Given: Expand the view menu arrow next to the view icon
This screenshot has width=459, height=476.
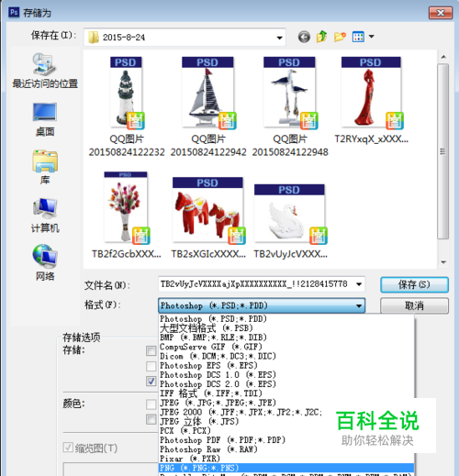Looking at the screenshot, I should [x=372, y=37].
